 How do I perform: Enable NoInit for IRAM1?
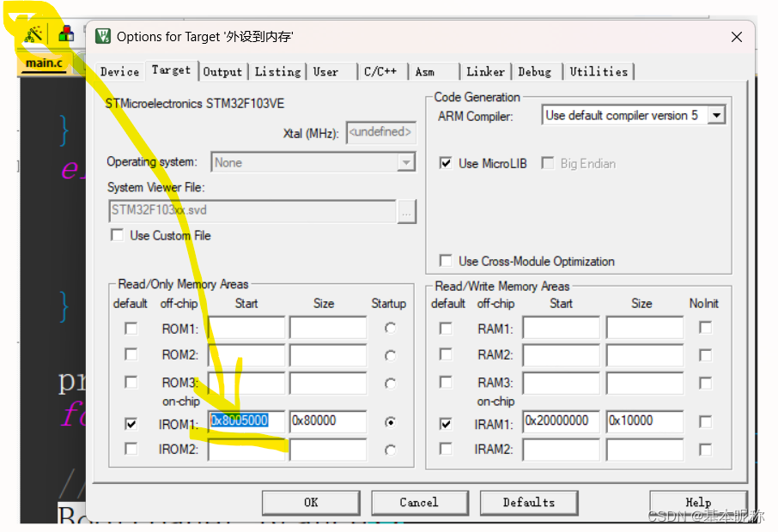705,421
